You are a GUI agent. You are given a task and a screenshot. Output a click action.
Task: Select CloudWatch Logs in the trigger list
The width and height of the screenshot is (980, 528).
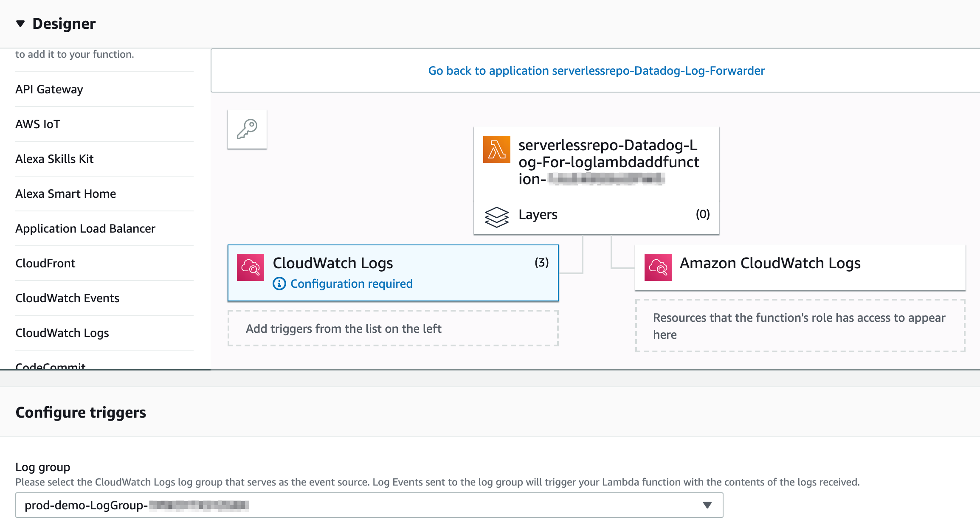[104, 333]
